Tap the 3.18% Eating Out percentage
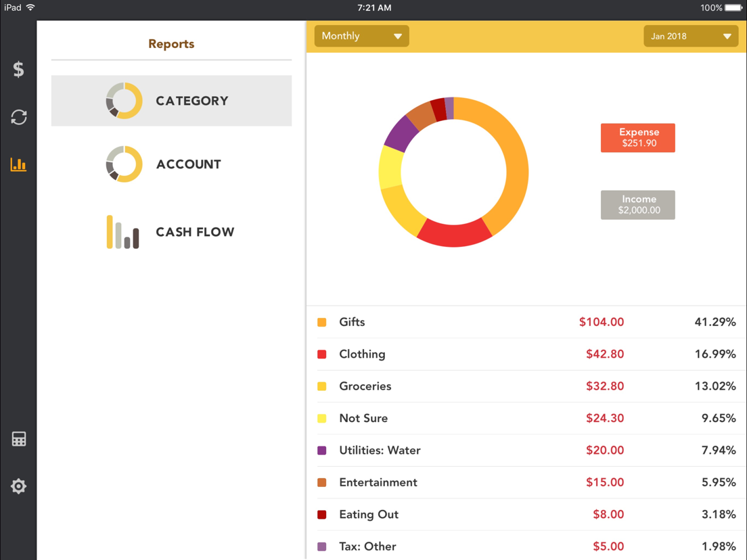 719,514
